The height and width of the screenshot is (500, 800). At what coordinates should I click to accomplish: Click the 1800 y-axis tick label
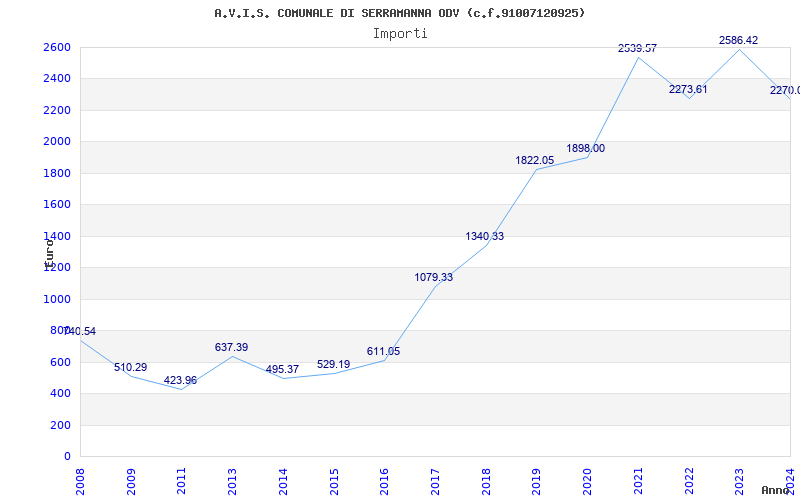pos(57,173)
